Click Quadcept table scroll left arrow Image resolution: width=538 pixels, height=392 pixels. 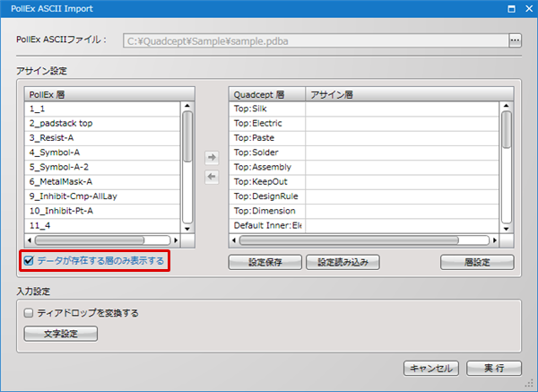pyautogui.click(x=234, y=240)
